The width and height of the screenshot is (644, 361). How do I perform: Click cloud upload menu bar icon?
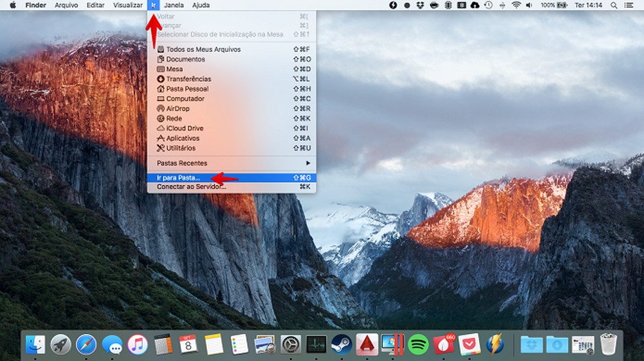[474, 5]
